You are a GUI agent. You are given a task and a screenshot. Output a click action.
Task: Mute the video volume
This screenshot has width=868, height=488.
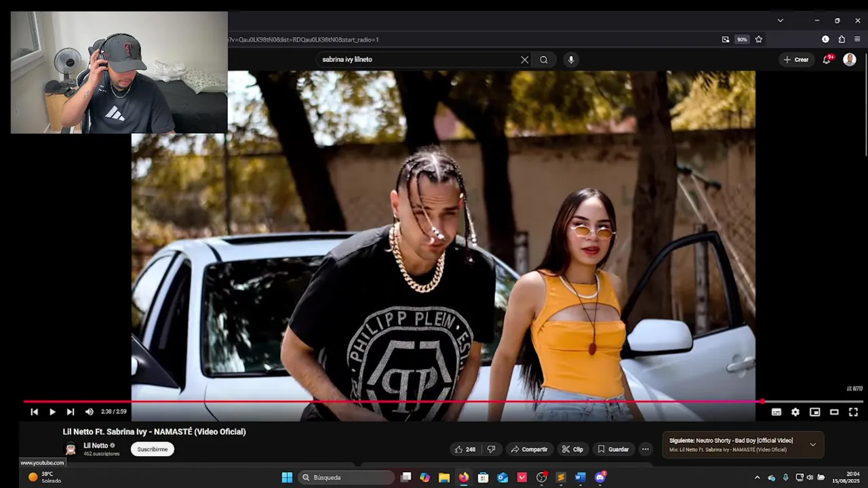tap(89, 411)
